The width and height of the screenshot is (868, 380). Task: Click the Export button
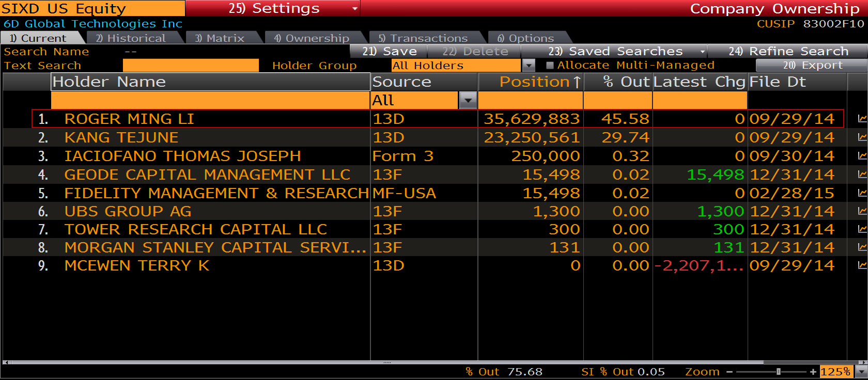(x=812, y=65)
